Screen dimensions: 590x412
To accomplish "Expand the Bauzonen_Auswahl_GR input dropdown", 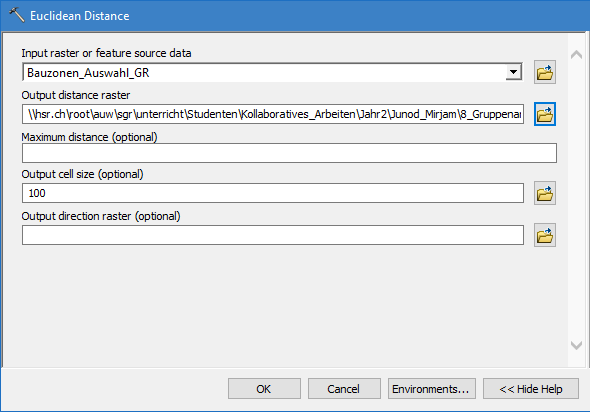I will pyautogui.click(x=514, y=72).
